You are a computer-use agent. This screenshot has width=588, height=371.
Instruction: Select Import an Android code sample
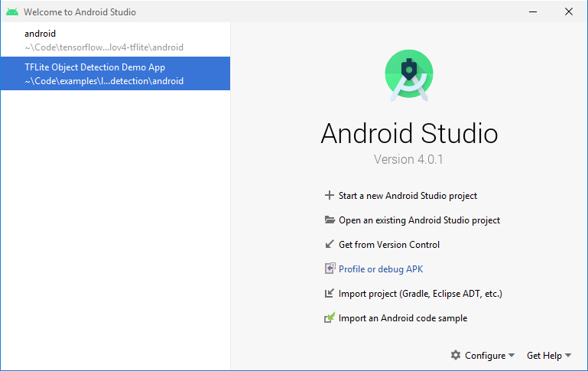pos(403,318)
